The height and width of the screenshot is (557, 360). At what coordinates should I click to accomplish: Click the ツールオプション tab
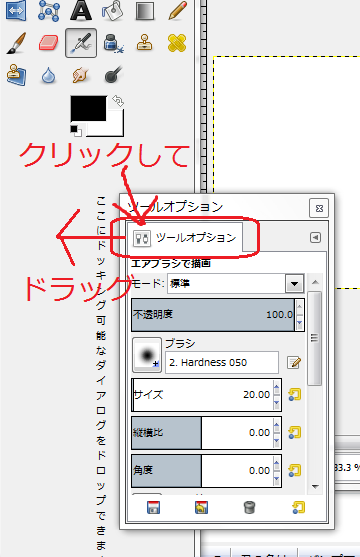tap(185, 238)
